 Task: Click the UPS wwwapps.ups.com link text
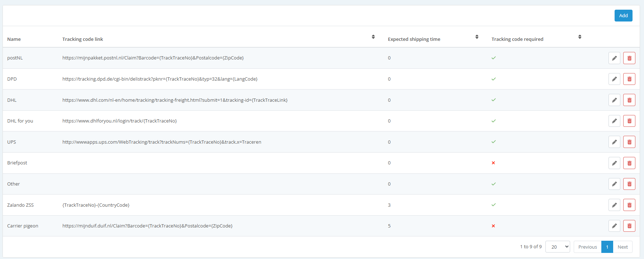[162, 142]
